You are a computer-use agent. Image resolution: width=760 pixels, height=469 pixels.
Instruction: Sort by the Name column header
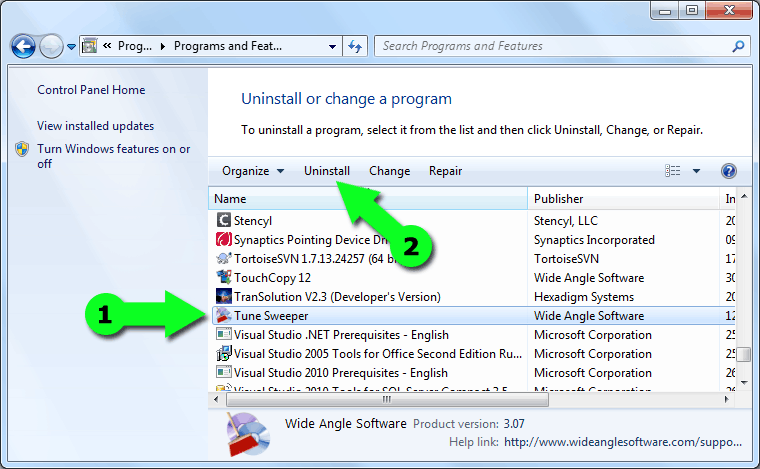point(368,199)
